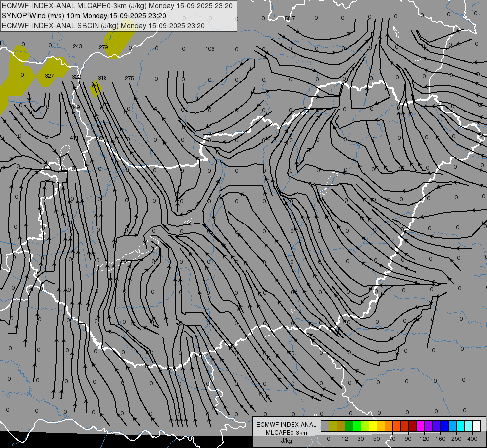The image size is (487, 448).
Task: Click the pure blue legend swatch near 160
Action: (444, 426)
